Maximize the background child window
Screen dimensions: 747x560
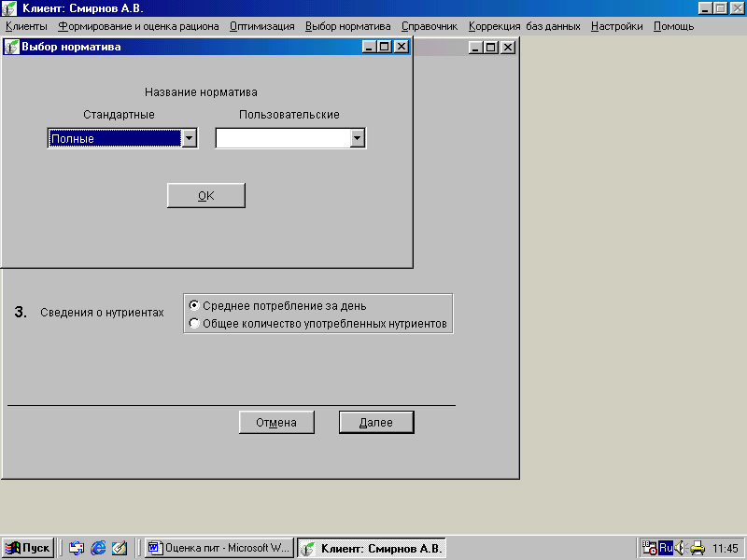[491, 48]
